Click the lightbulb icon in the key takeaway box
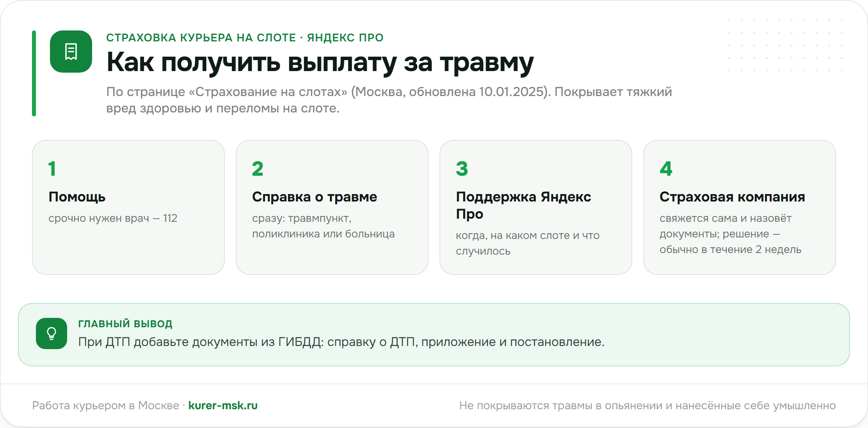Image resolution: width=868 pixels, height=428 pixels. pyautogui.click(x=52, y=333)
